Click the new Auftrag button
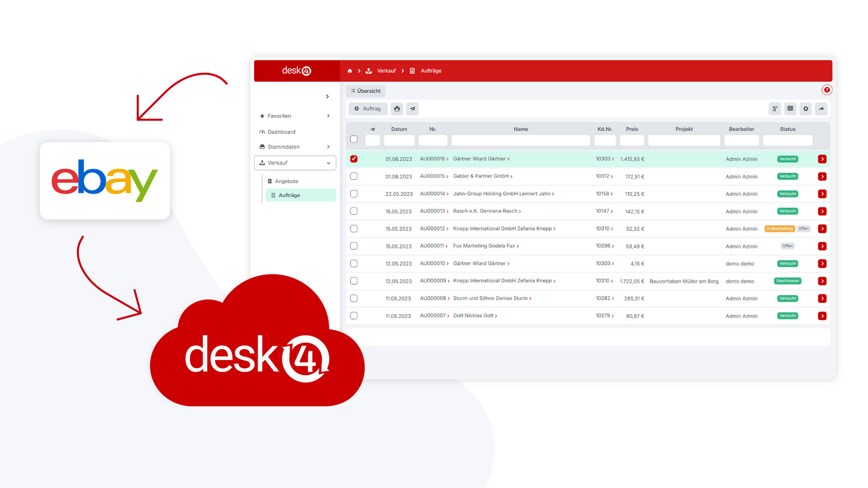This screenshot has height=488, width=868. pyautogui.click(x=368, y=109)
